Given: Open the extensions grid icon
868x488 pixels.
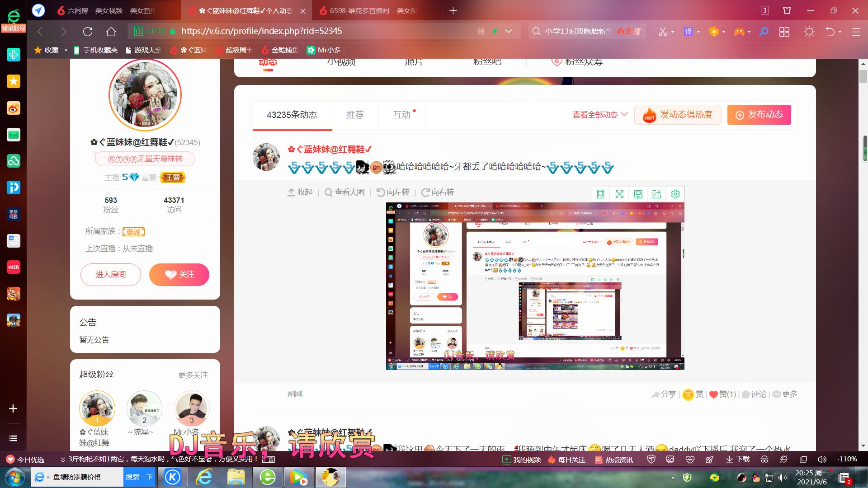Looking at the screenshot, I should (x=784, y=32).
